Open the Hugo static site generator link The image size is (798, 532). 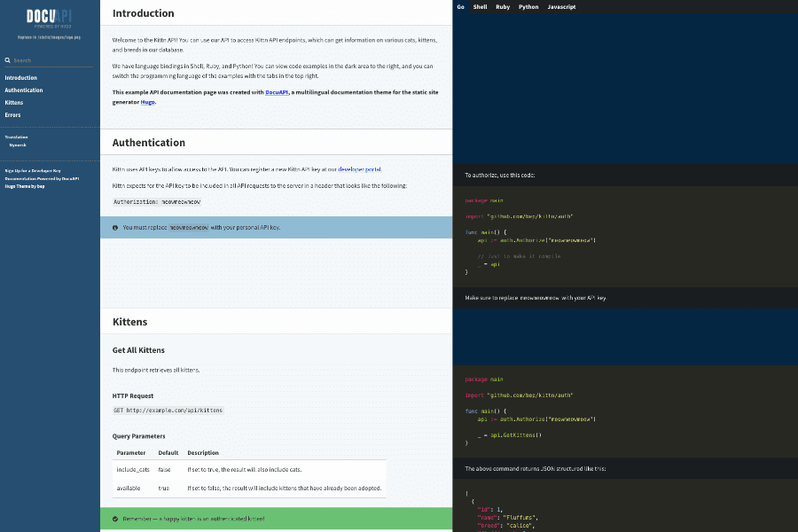click(x=147, y=101)
